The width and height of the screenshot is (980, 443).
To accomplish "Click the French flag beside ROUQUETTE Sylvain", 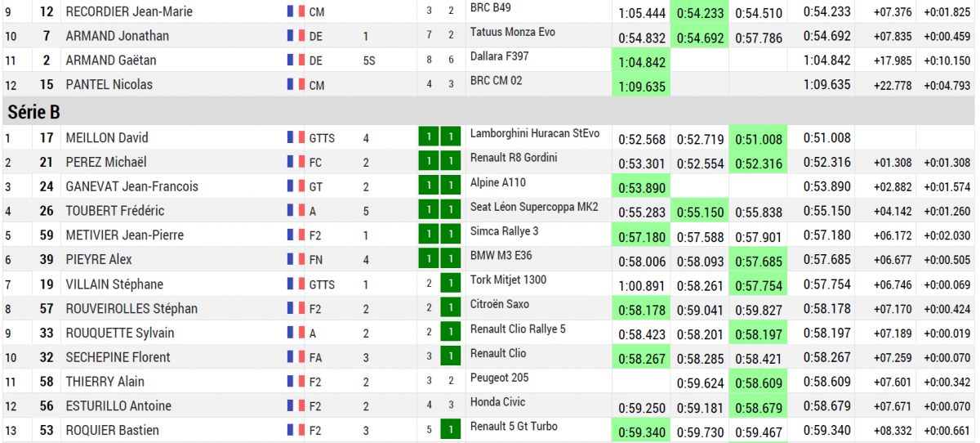I will point(296,333).
